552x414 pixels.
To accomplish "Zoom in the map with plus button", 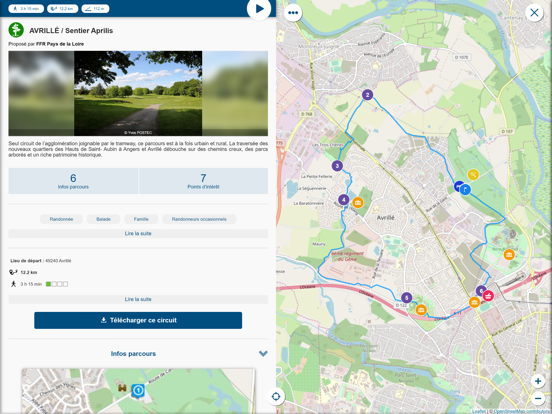I will tap(538, 381).
